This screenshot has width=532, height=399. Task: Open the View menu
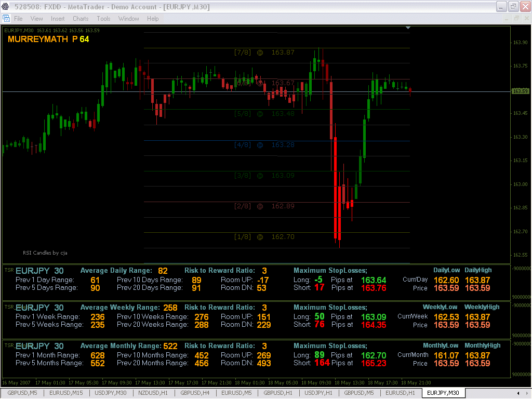click(x=36, y=18)
